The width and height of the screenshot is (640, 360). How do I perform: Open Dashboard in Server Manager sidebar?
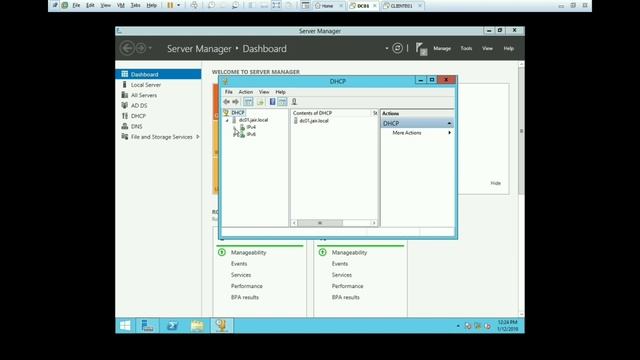click(158, 74)
